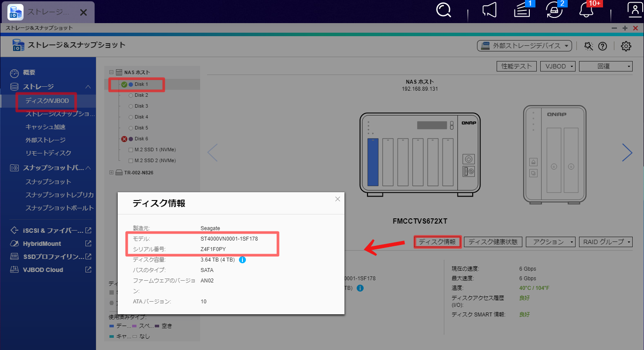Image resolution: width=644 pixels, height=350 pixels.
Task: Click the ストレージ&スナップショット header icon
Action: tap(19, 45)
